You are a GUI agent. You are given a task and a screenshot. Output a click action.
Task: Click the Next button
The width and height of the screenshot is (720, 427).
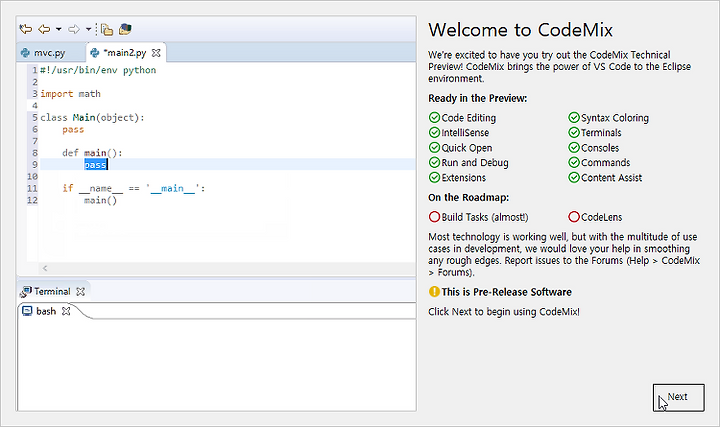[x=678, y=398]
